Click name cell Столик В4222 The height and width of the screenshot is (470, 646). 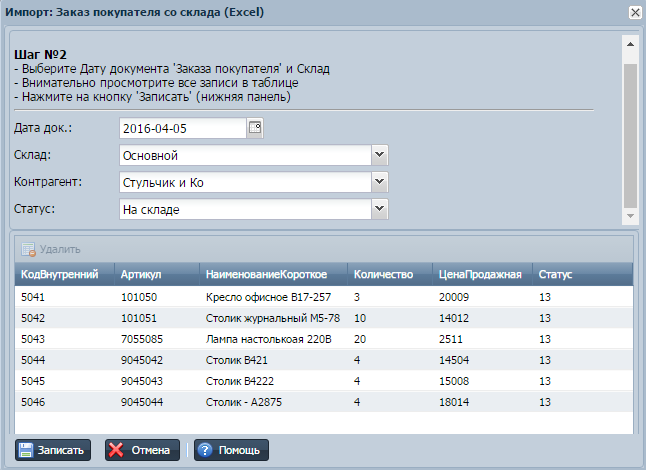pos(274,381)
